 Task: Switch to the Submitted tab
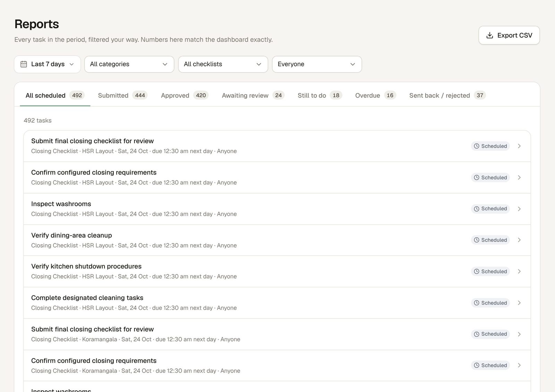[x=123, y=95]
